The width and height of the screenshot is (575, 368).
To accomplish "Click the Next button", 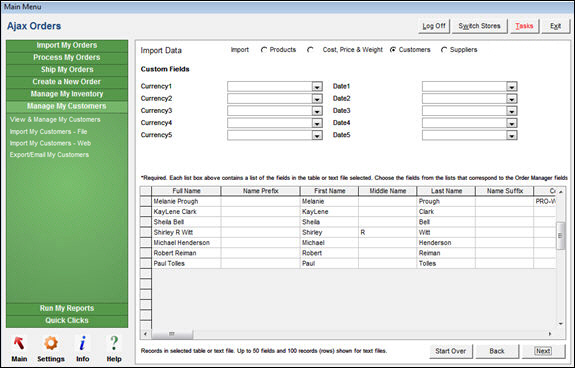I will point(543,351).
